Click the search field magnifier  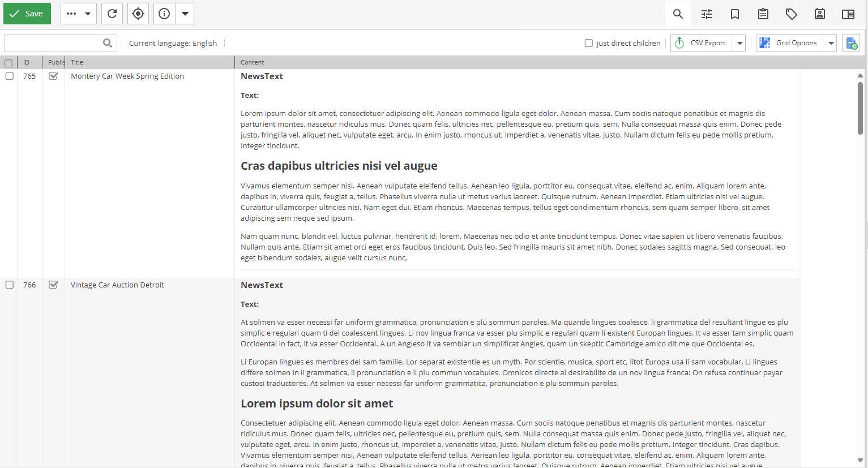coord(108,42)
